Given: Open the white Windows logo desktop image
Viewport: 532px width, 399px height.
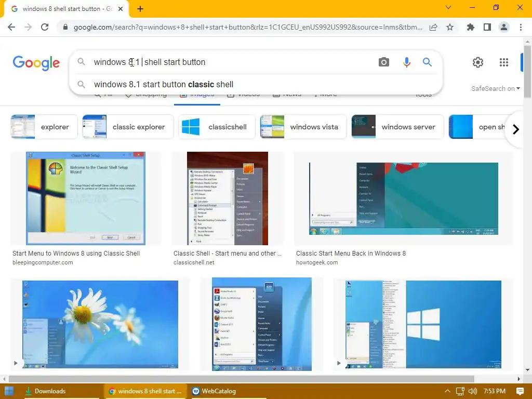Looking at the screenshot, I should pyautogui.click(x=423, y=324).
